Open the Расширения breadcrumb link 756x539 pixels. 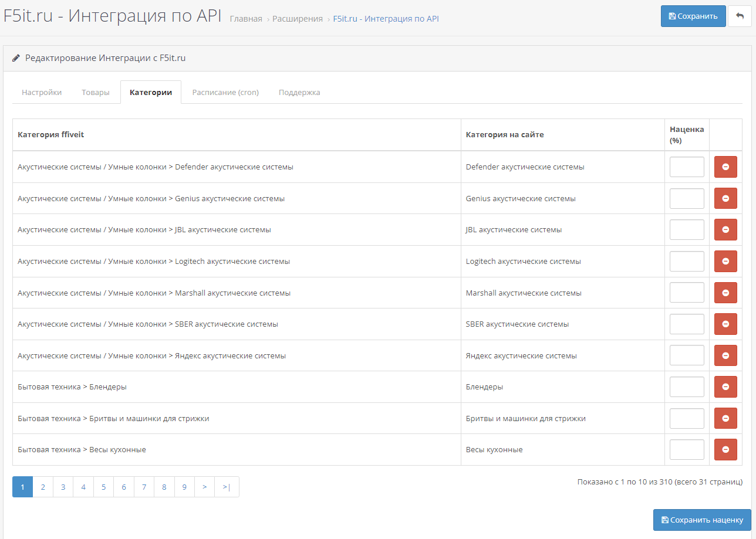[x=298, y=19]
